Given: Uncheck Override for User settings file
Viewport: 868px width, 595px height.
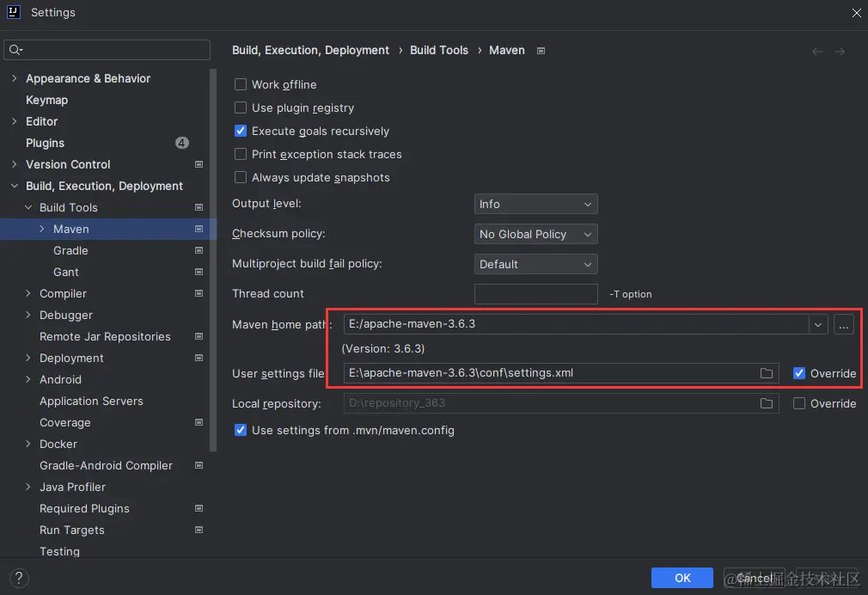Looking at the screenshot, I should (798, 373).
